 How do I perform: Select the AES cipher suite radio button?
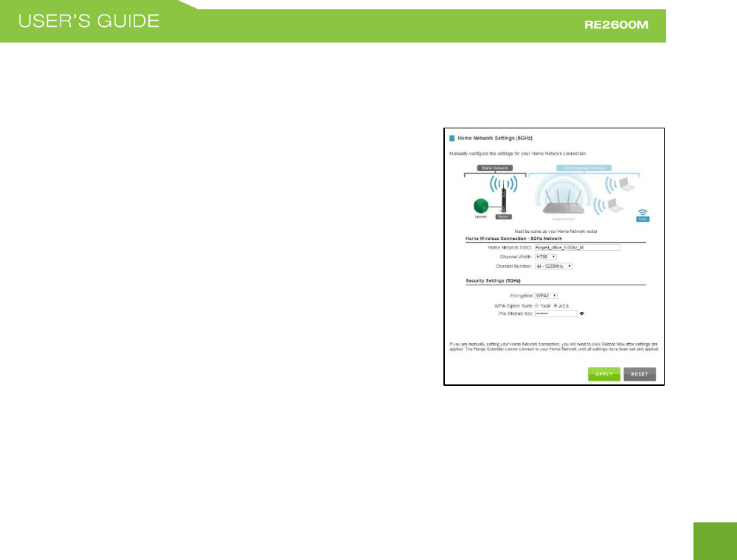click(556, 305)
